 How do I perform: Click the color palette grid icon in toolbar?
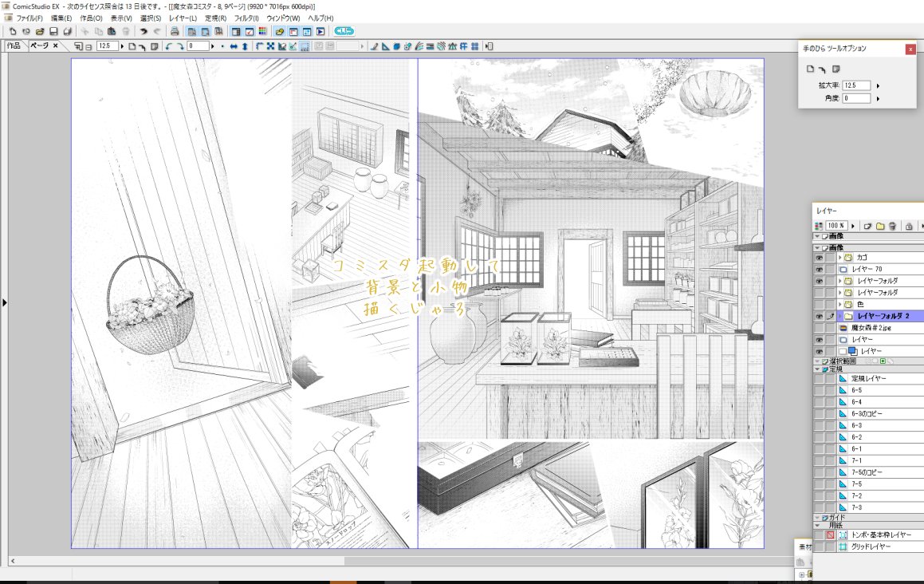point(263,31)
